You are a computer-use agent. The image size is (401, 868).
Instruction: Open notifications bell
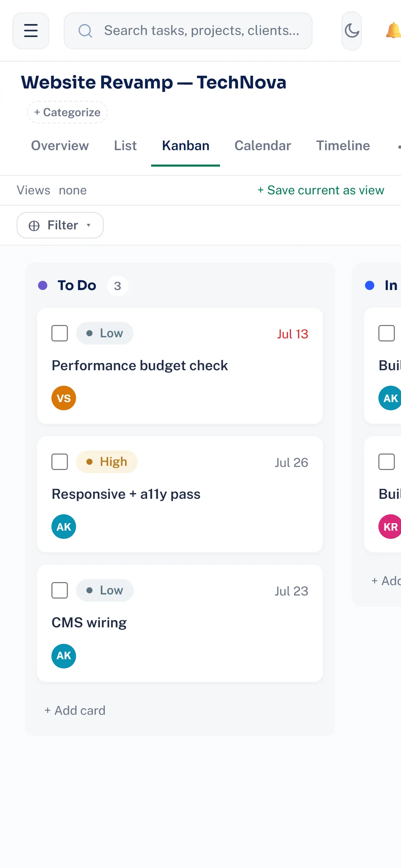tap(393, 31)
